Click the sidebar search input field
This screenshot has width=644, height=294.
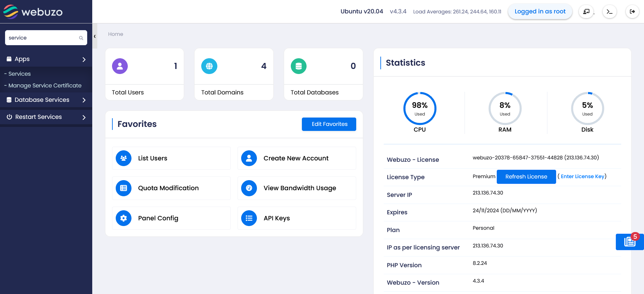(42, 38)
